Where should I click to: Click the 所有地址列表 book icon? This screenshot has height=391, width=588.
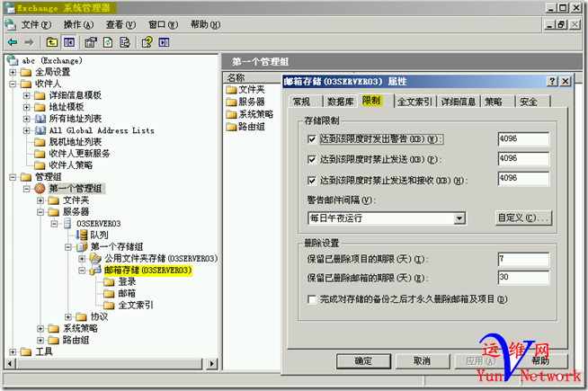click(x=40, y=119)
